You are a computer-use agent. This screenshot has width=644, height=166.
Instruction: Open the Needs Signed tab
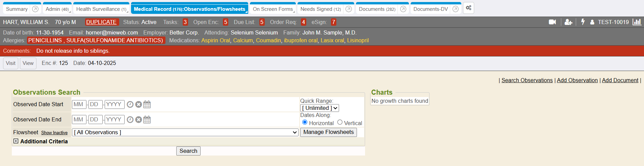coord(320,9)
